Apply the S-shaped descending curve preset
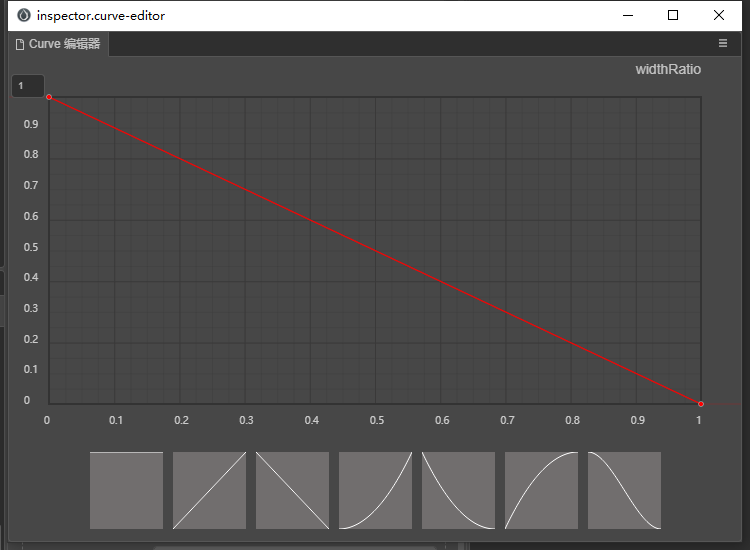This screenshot has width=750, height=550. (x=624, y=490)
